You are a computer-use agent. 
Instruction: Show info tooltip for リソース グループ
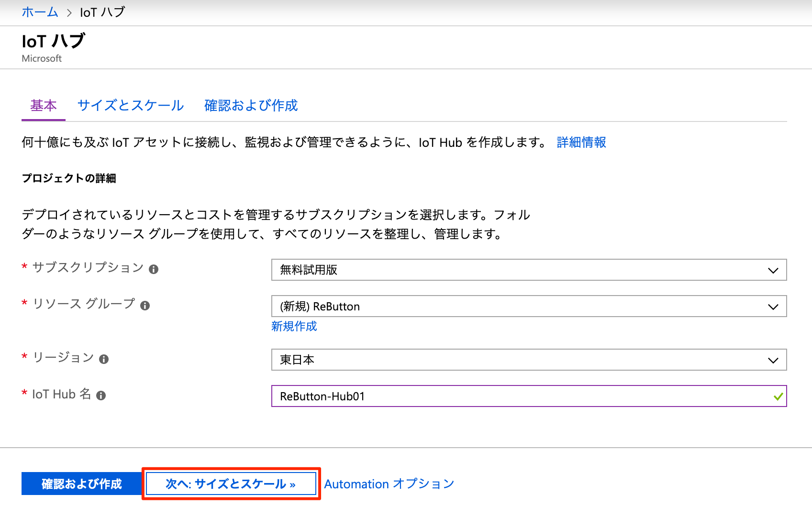(x=145, y=306)
